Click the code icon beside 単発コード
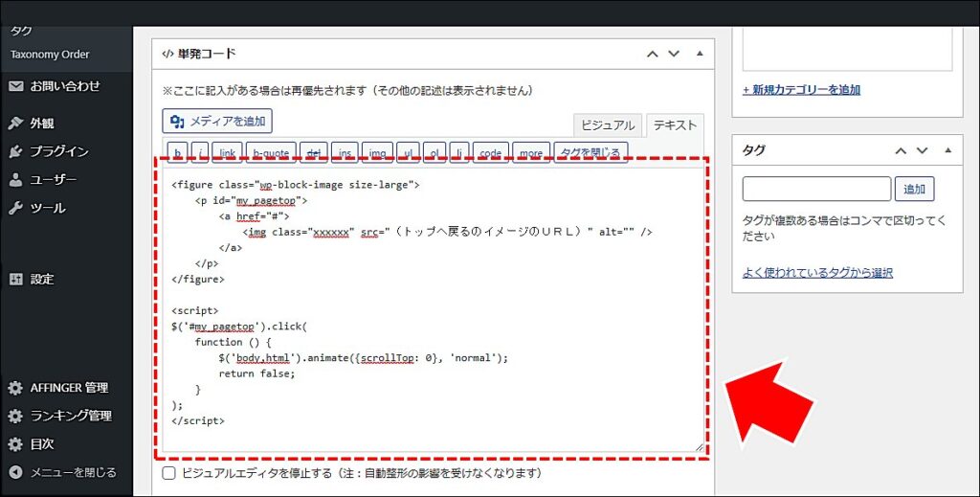The image size is (980, 497). (x=167, y=54)
